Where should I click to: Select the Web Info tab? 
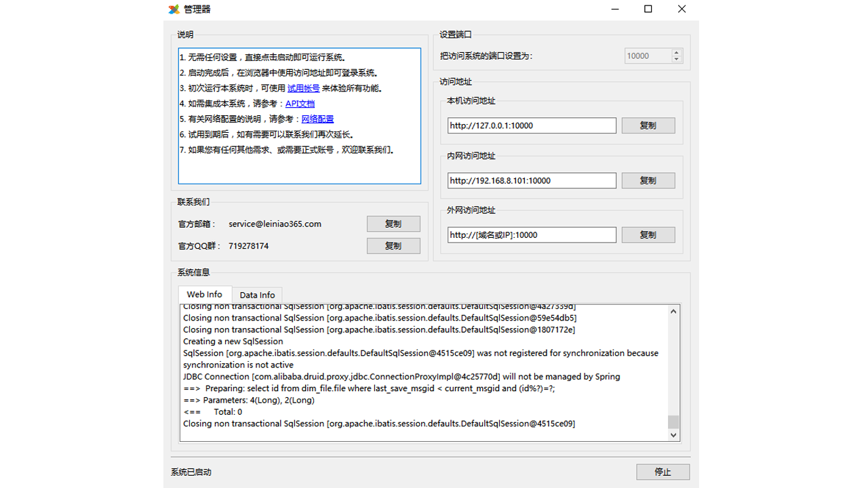tap(204, 295)
